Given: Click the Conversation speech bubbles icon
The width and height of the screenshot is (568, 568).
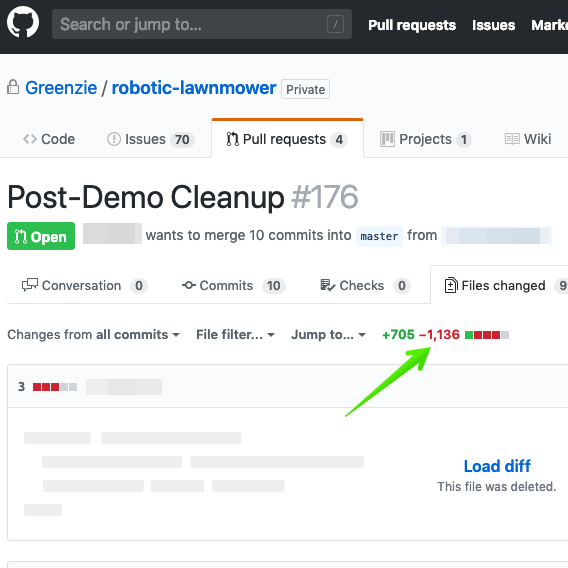Looking at the screenshot, I should point(30,285).
